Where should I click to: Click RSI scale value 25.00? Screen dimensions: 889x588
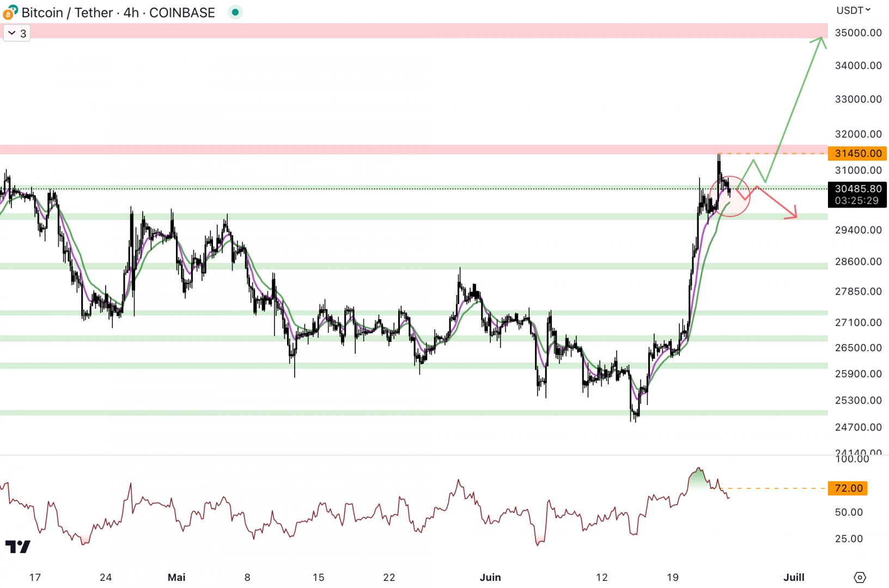[x=849, y=538]
